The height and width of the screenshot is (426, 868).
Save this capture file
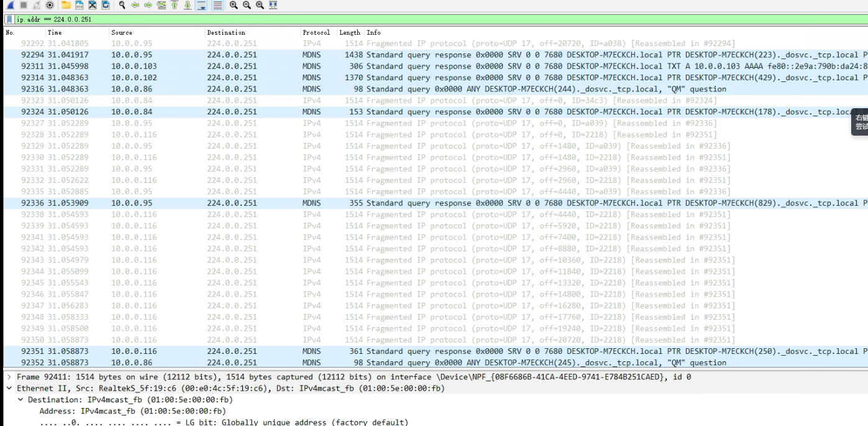tap(80, 5)
